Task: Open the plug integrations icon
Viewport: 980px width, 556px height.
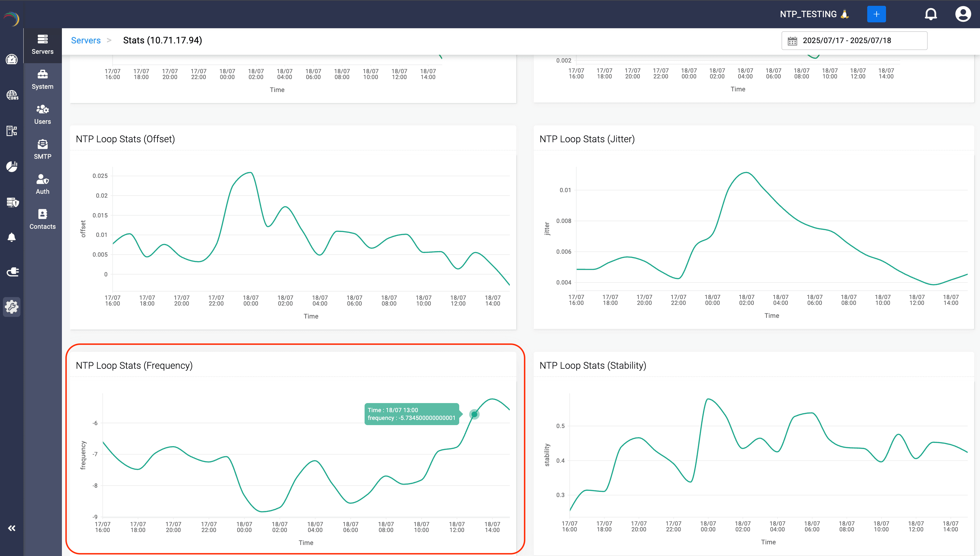Action: [x=12, y=272]
